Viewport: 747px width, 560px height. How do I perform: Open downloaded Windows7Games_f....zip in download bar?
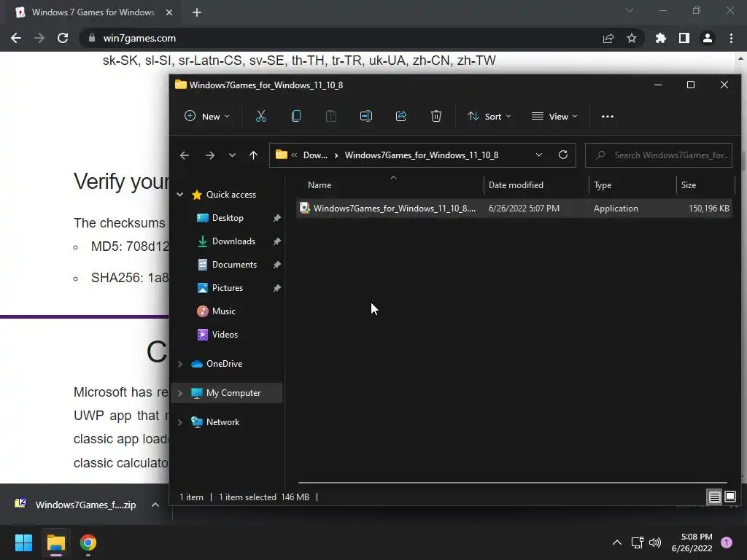75,505
